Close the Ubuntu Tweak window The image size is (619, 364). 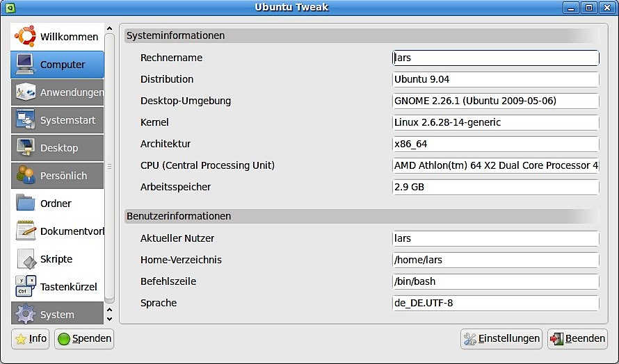[x=607, y=8]
